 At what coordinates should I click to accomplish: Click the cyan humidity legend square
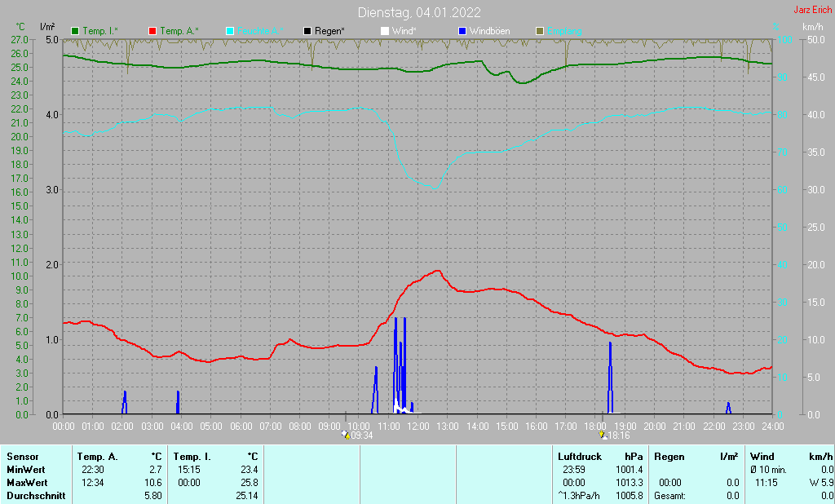tap(230, 31)
